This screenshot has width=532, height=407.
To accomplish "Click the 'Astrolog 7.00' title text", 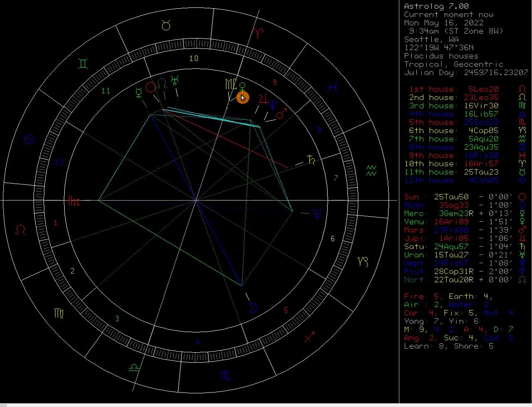I will tap(436, 6).
